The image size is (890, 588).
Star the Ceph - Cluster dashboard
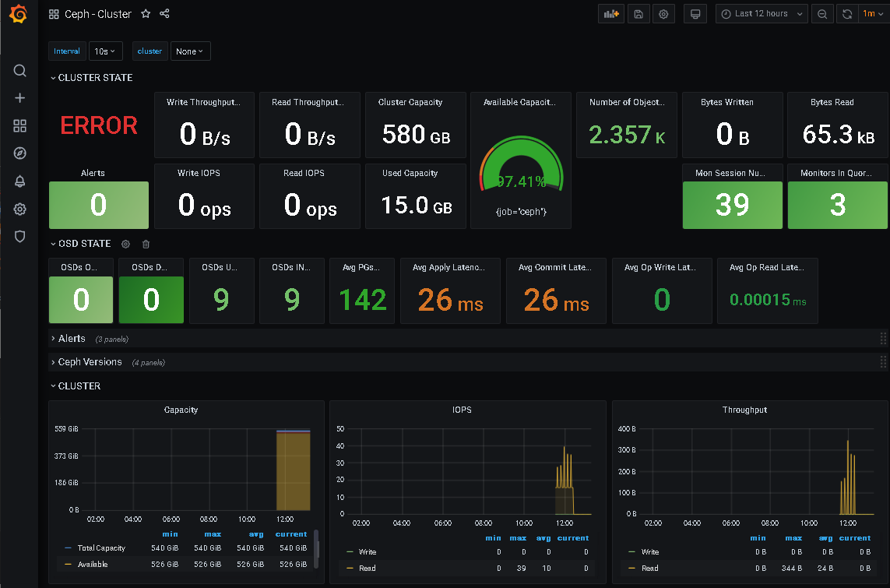tap(146, 13)
